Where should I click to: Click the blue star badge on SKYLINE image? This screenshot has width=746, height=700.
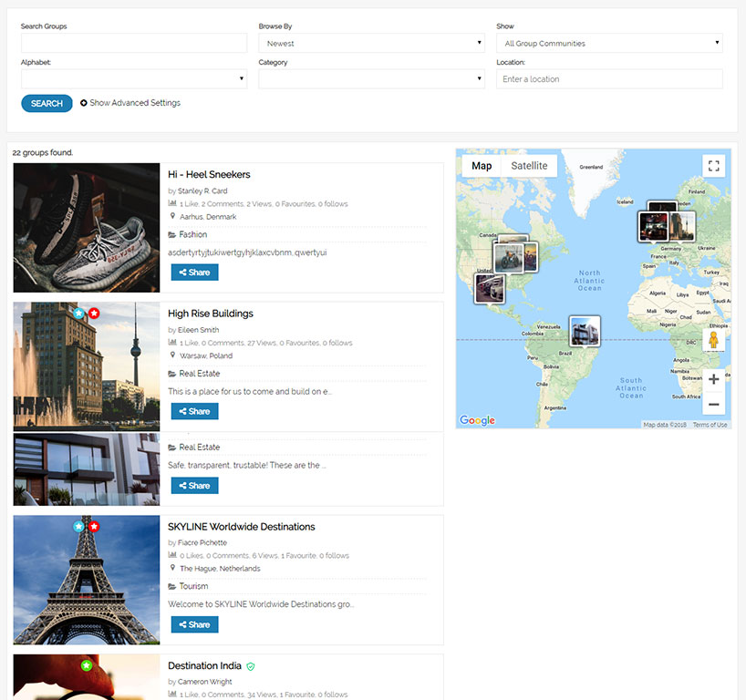pos(79,527)
